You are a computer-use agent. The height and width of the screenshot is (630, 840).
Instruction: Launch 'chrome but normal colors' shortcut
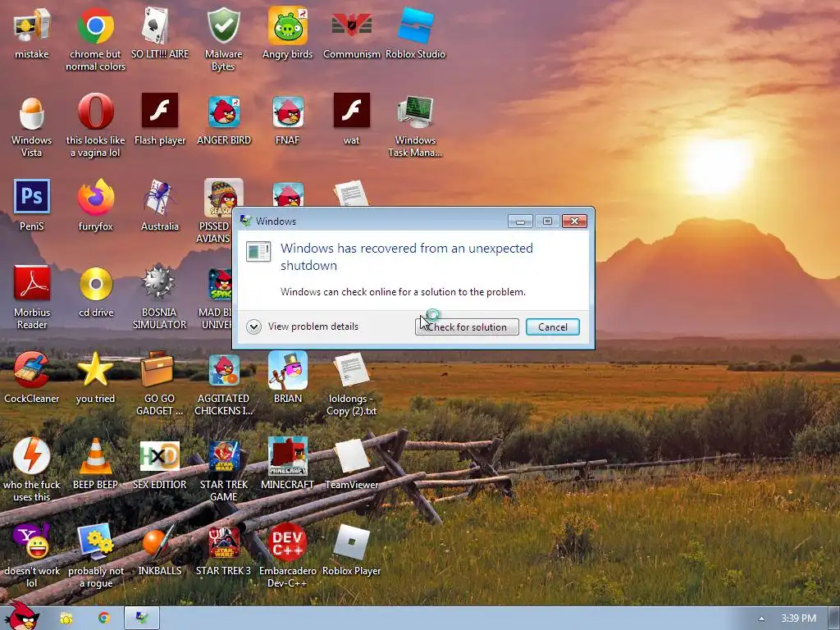click(x=95, y=25)
